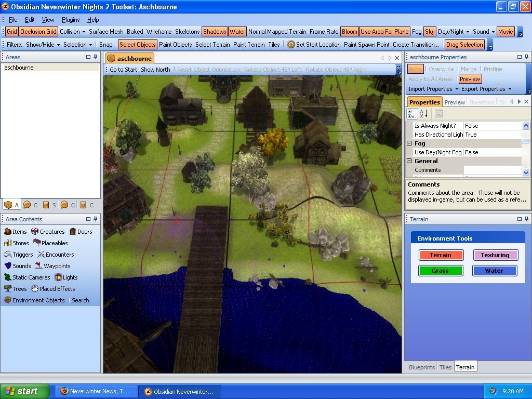Click the Trees category icon
532x399 pixels.
[8, 289]
